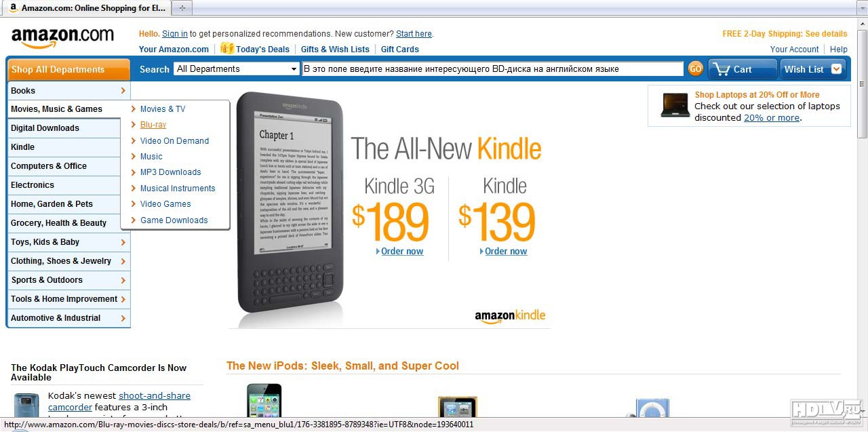Click the Amazon.com logo
Image resolution: width=868 pixels, height=432 pixels.
62,38
